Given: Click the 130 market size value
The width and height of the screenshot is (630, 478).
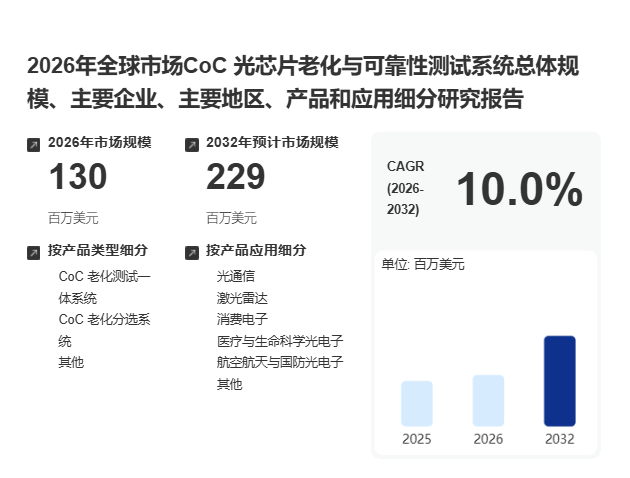Looking at the screenshot, I should (78, 176).
